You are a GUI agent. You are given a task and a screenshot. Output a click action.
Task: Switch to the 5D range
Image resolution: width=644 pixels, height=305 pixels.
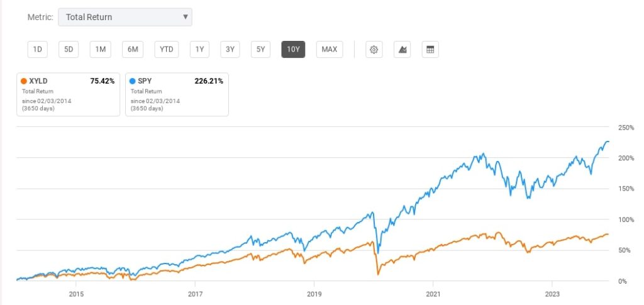click(69, 50)
